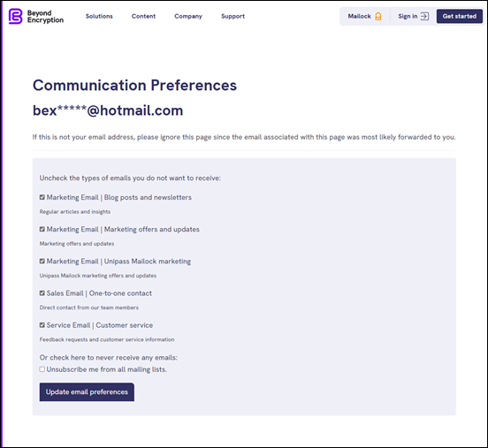Click the masked hotmail email address
Image resolution: width=488 pixels, height=448 pixels.
pos(108,110)
